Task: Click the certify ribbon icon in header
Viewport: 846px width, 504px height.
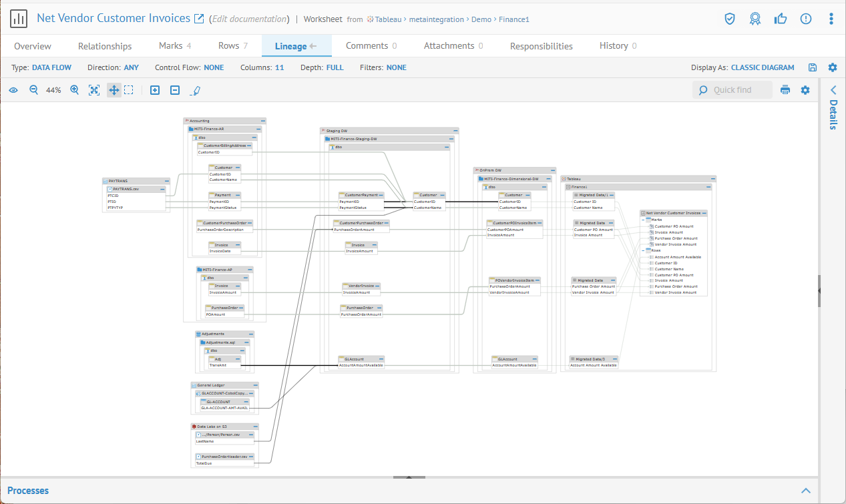Action: (x=755, y=19)
